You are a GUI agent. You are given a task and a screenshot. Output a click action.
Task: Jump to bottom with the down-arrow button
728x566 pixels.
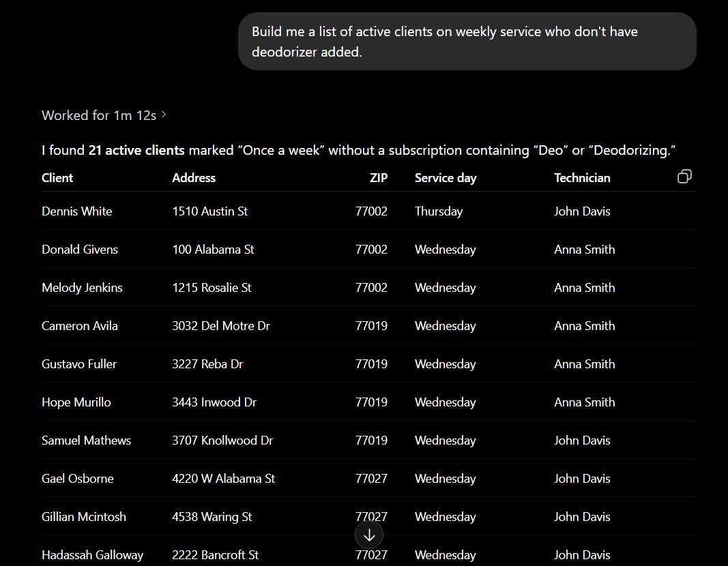369,535
